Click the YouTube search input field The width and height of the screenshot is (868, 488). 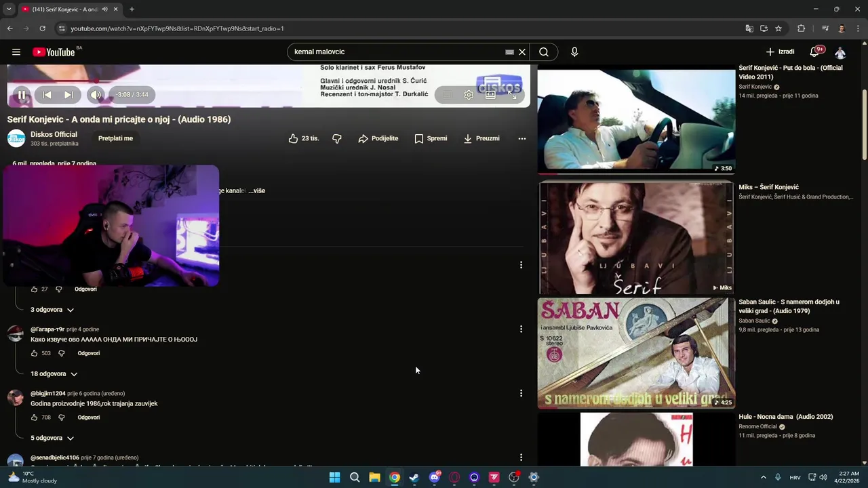397,52
